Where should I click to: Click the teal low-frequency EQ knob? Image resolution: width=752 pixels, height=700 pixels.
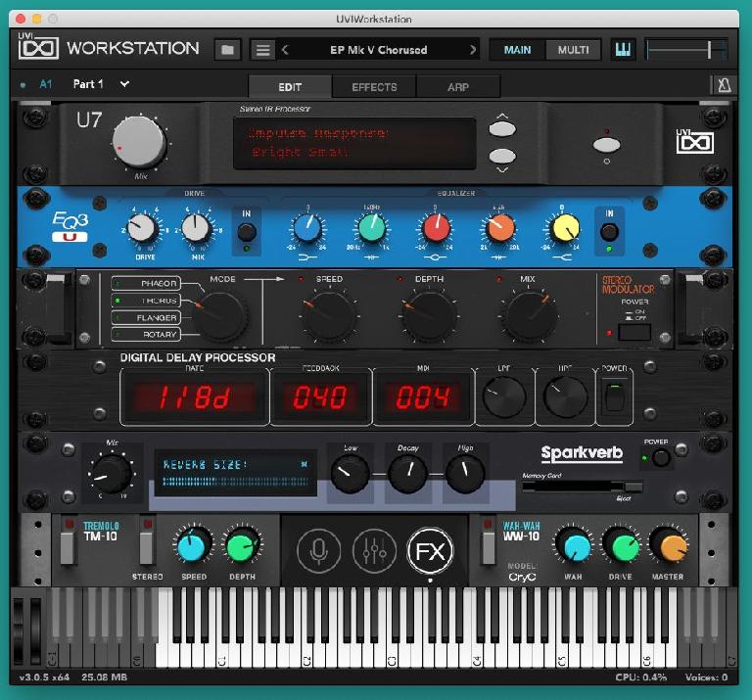point(372,229)
